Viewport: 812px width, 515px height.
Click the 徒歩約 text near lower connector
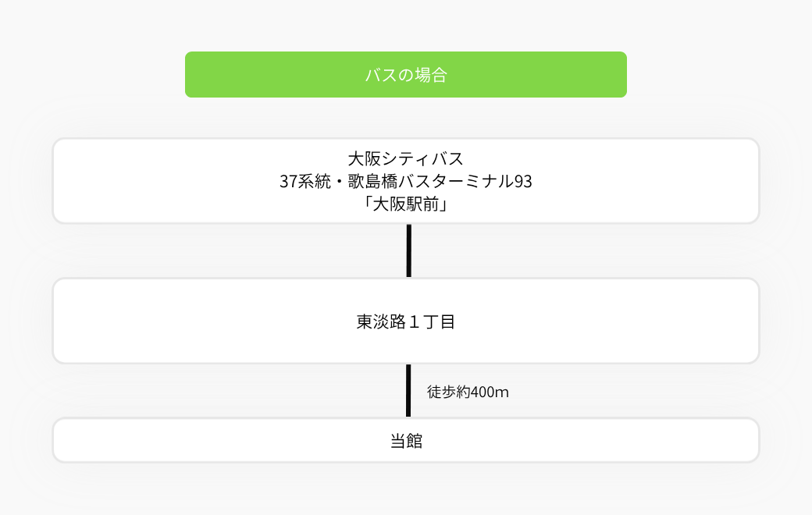pos(448,392)
